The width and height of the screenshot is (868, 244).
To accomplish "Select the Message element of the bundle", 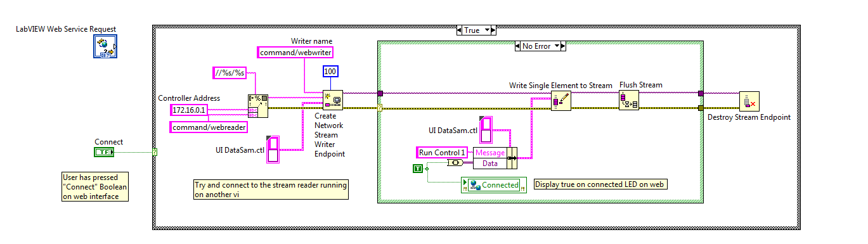I will click(x=490, y=152).
